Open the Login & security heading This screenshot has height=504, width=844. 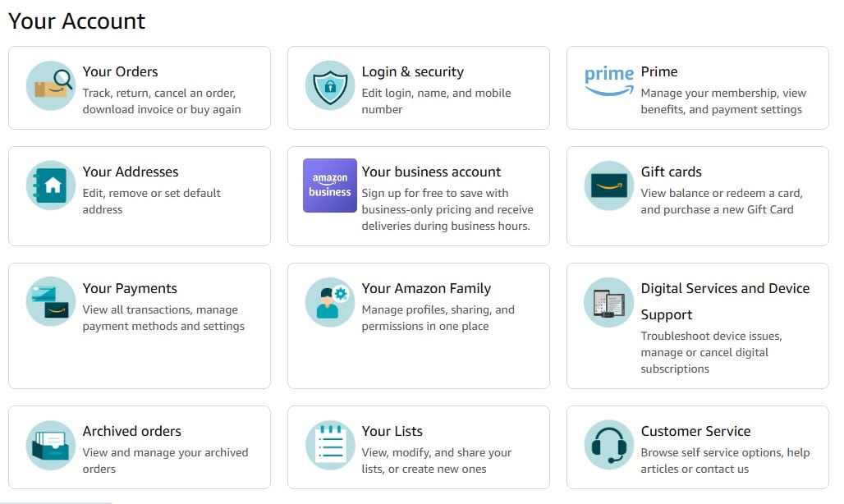(412, 72)
